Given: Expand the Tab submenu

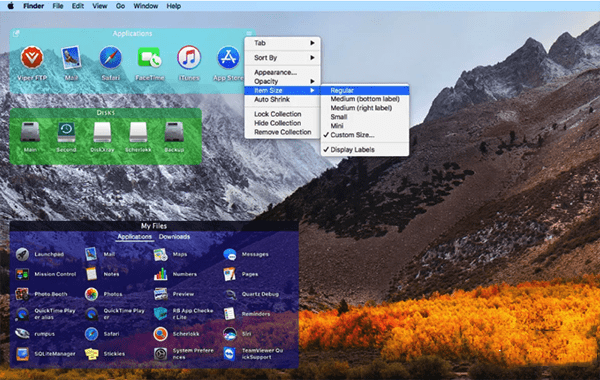Looking at the screenshot, I should coord(282,43).
